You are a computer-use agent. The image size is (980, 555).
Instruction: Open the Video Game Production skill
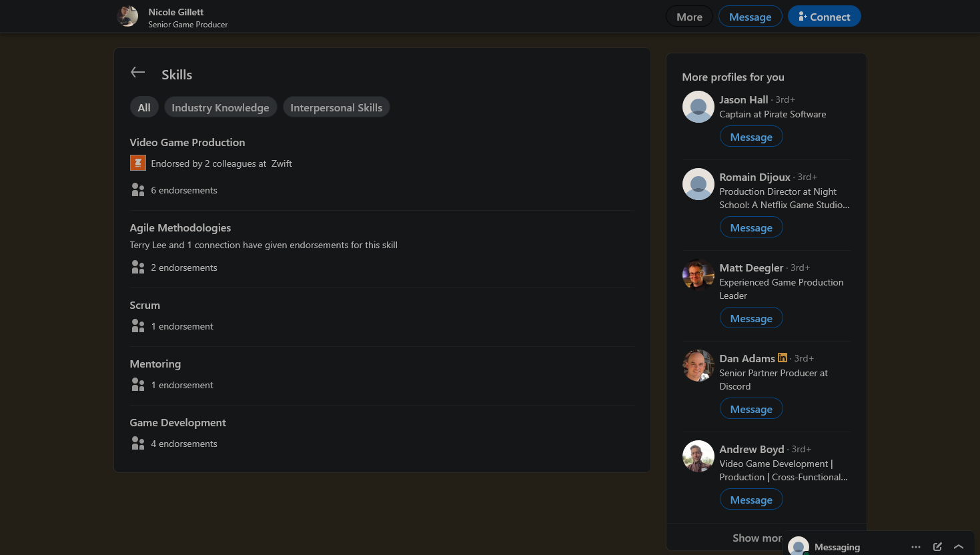pyautogui.click(x=187, y=142)
